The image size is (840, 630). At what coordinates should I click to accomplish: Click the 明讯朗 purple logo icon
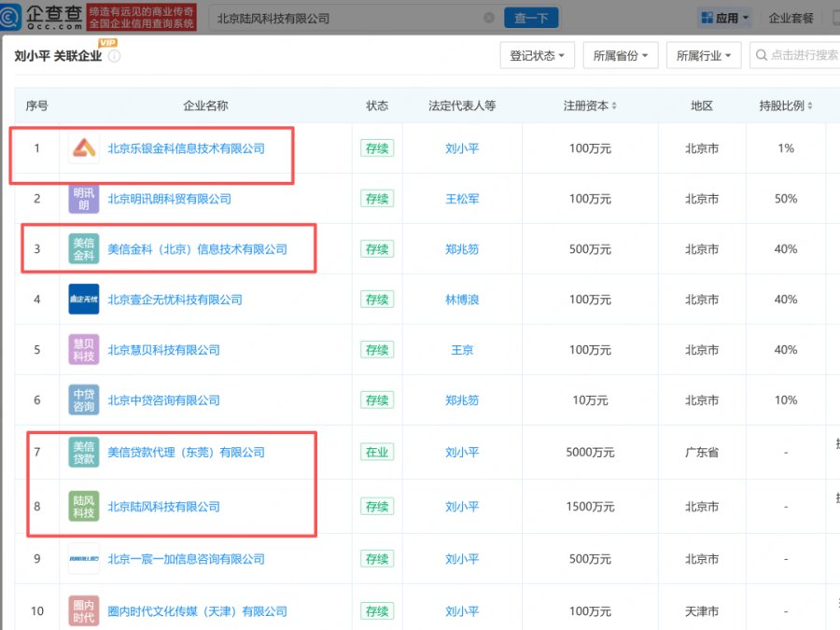coord(84,199)
